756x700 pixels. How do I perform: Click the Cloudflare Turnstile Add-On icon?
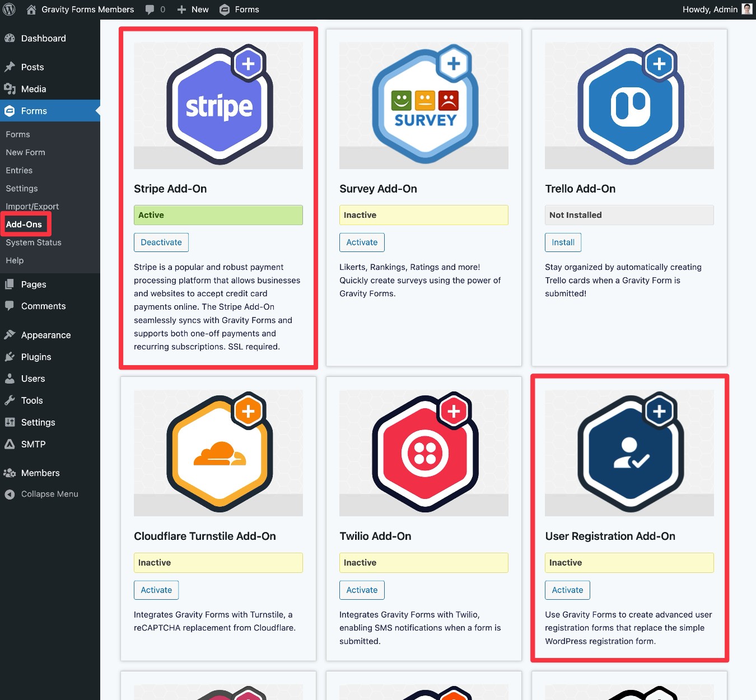click(x=218, y=452)
